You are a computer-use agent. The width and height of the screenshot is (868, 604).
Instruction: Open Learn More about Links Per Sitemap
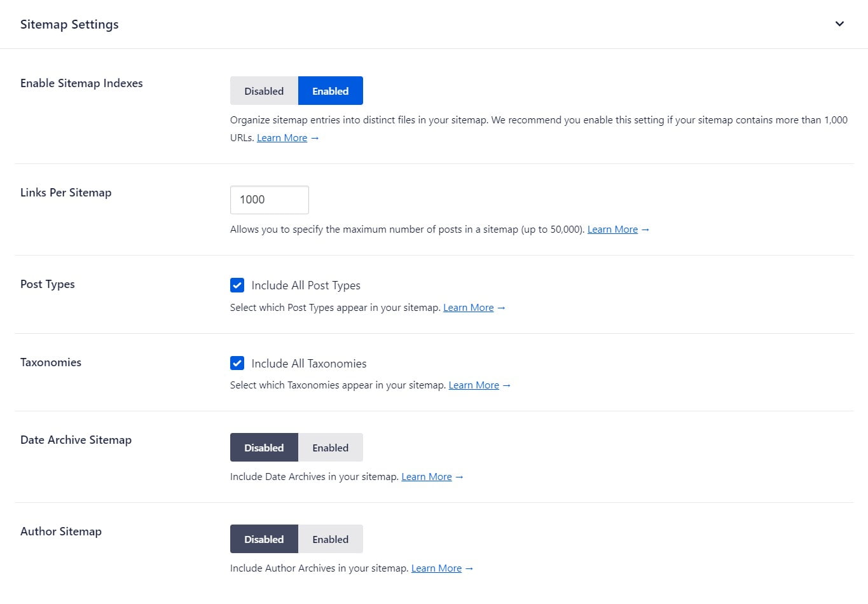click(612, 230)
